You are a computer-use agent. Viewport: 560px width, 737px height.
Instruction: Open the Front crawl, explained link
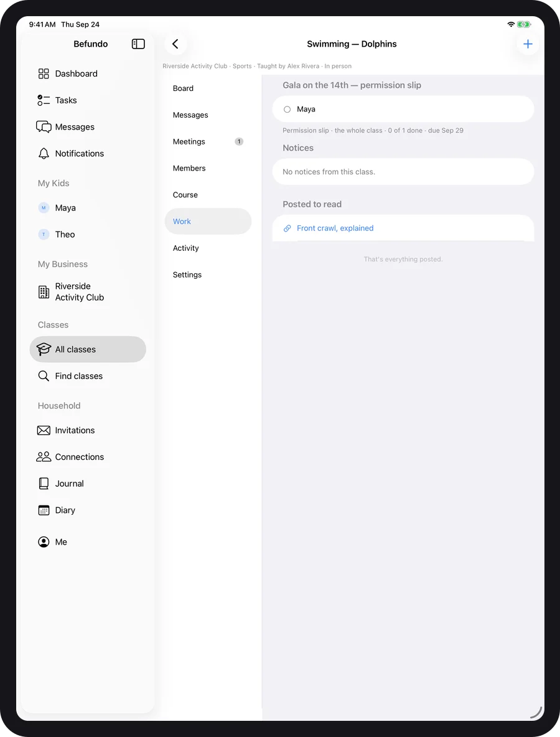[335, 228]
